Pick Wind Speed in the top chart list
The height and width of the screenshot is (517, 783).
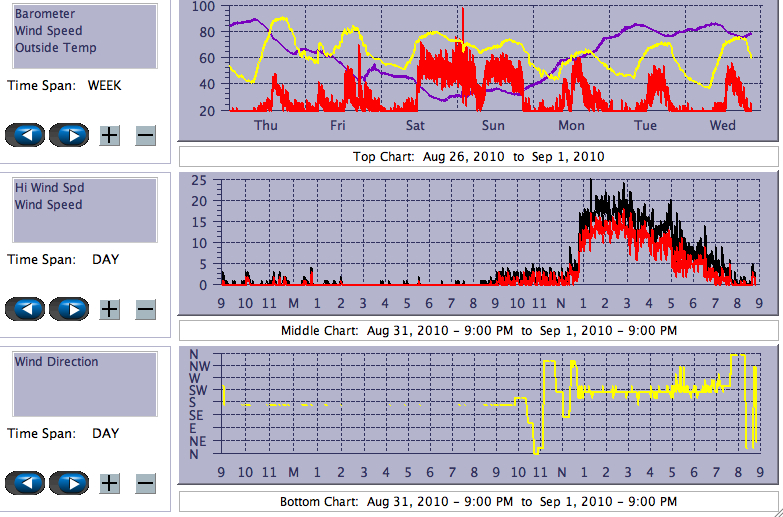(x=48, y=31)
